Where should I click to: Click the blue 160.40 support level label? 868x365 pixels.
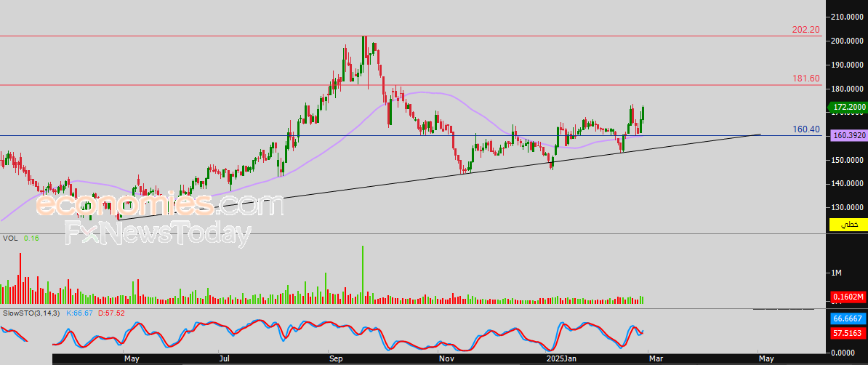805,129
